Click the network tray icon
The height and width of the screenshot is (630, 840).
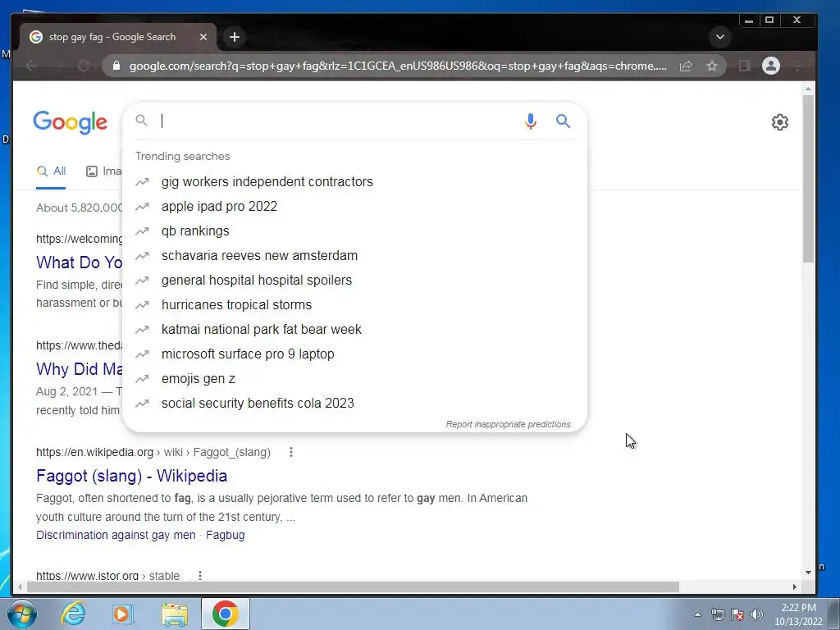(717, 614)
